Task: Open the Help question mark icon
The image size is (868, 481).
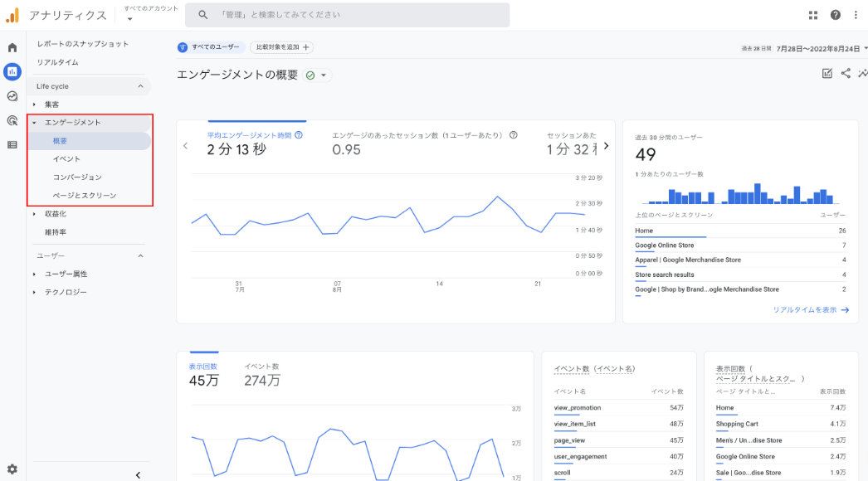Action: (x=836, y=15)
